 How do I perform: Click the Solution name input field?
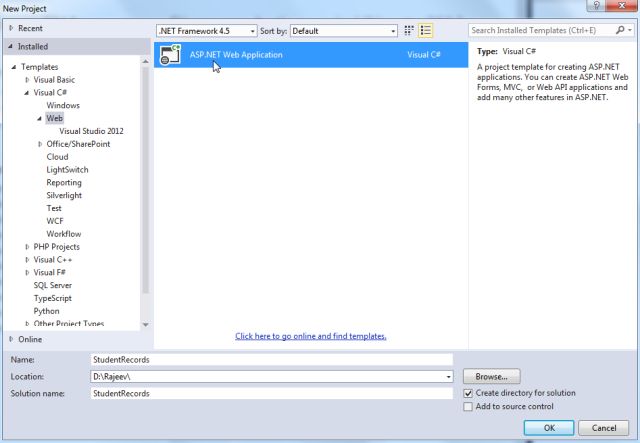271,394
